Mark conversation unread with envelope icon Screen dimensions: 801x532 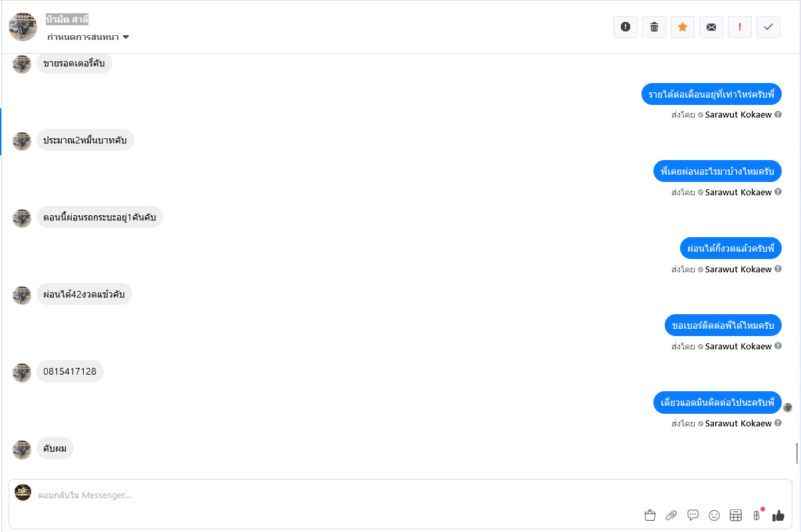pyautogui.click(x=711, y=27)
